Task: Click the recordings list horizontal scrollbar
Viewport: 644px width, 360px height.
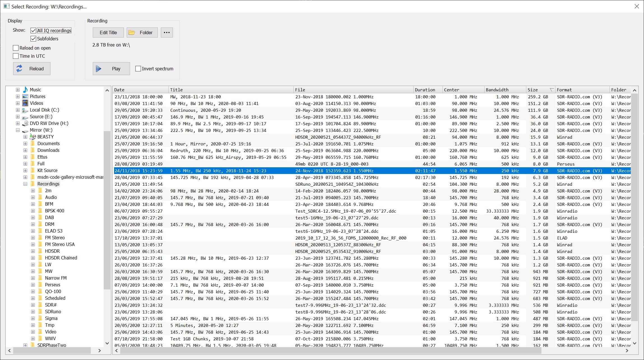Action: tap(331, 350)
